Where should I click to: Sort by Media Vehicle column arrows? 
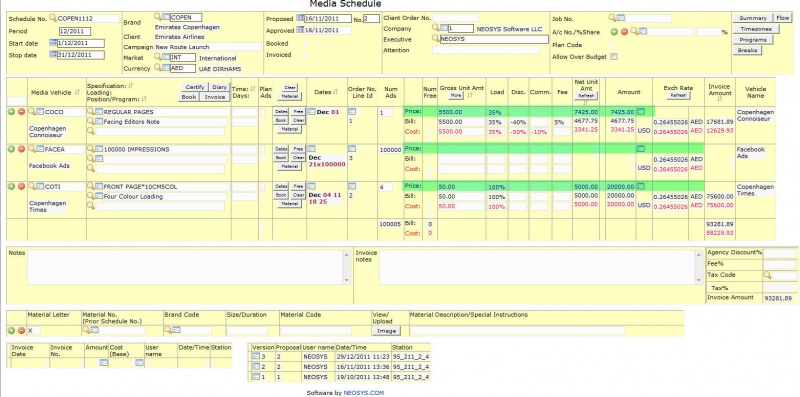(x=78, y=92)
